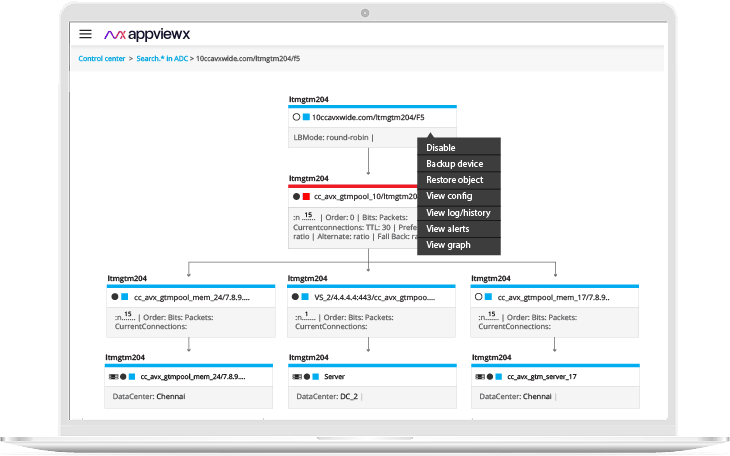Click filled status dot on cc_avx_gtmpool_10 node
The width and height of the screenshot is (730, 456).
pyautogui.click(x=296, y=197)
